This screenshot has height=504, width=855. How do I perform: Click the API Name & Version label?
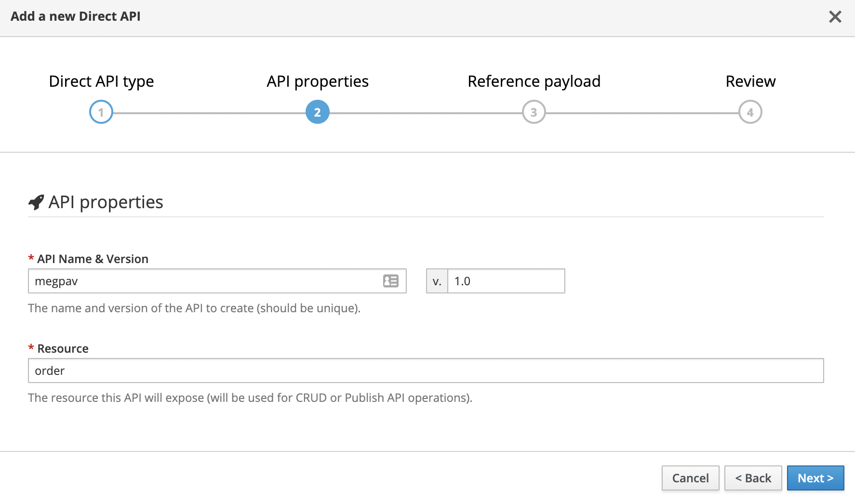point(93,259)
